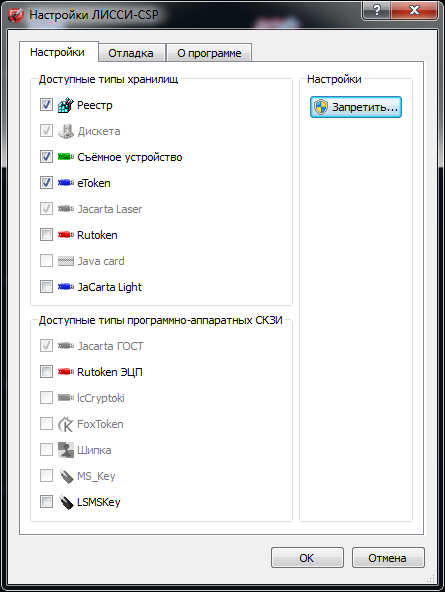Click the Шипка icon
The width and height of the screenshot is (445, 592).
tap(66, 450)
